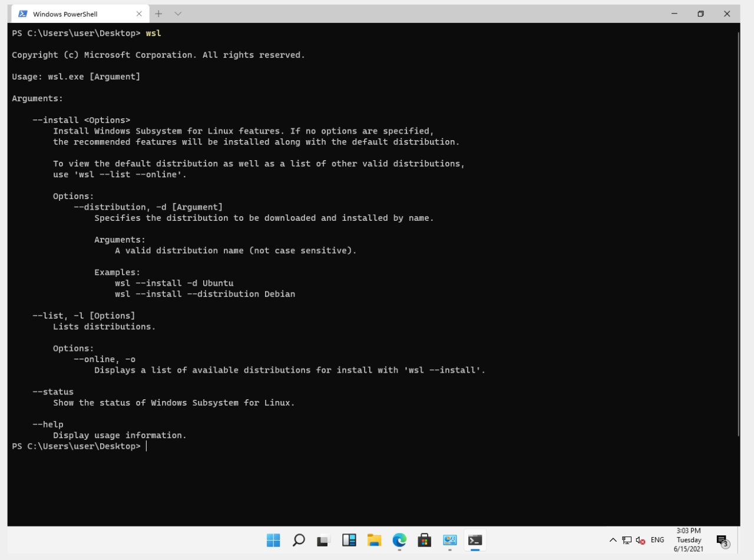The width and height of the screenshot is (754, 560).
Task: Close the Windows PowerShell tab
Action: [x=139, y=14]
